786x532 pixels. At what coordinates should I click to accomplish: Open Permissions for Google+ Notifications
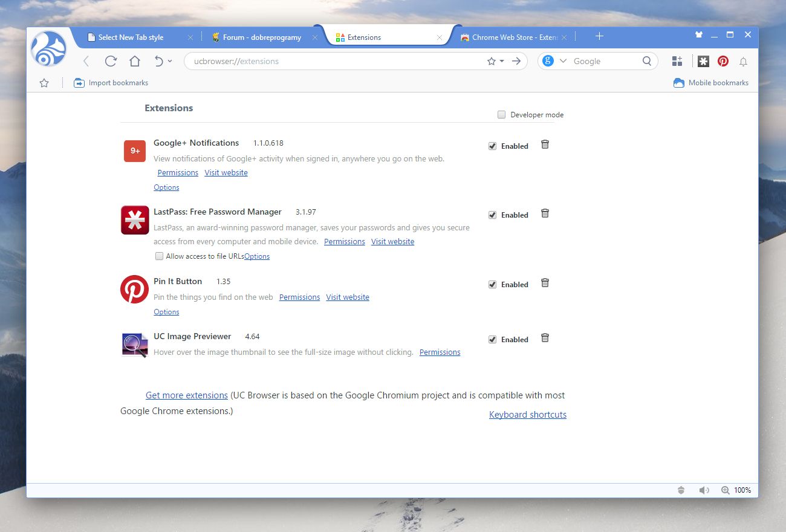point(178,173)
